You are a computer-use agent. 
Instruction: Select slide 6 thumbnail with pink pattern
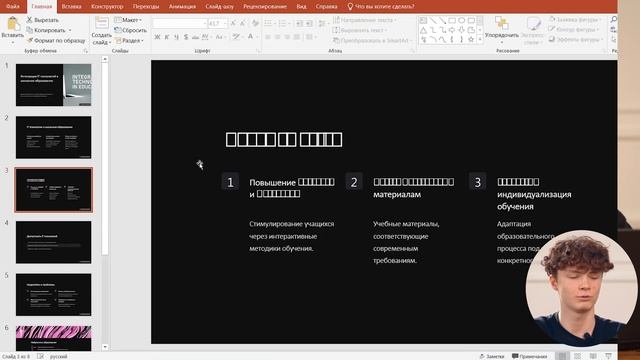coord(53,338)
